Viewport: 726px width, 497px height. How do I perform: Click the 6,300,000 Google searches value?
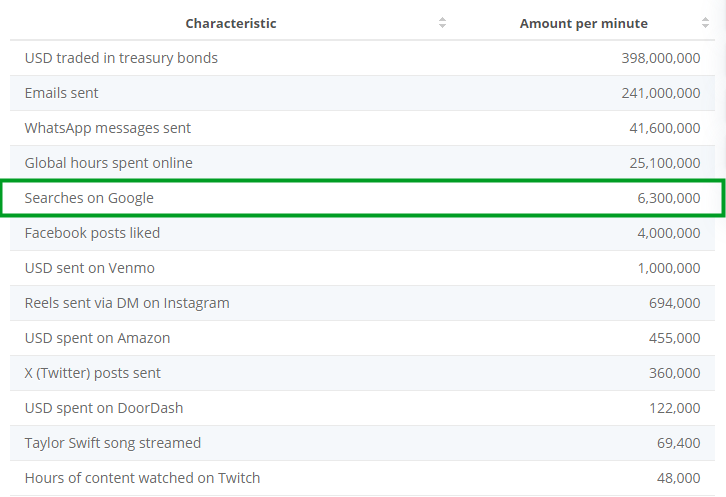(669, 198)
